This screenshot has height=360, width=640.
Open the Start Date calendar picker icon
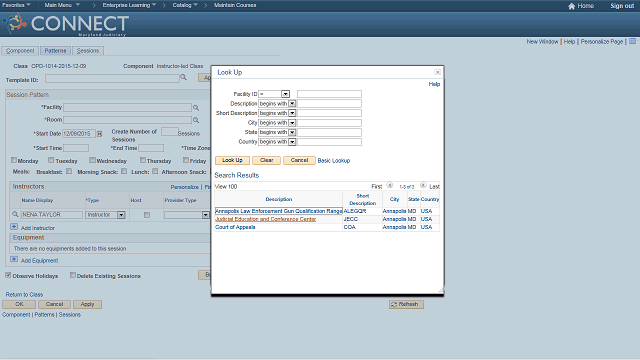coord(99,133)
